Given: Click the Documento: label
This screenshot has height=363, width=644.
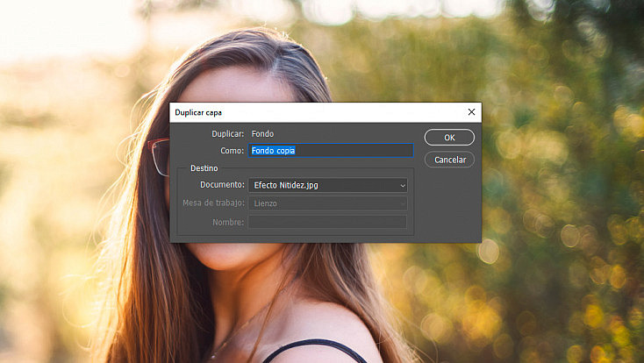Looking at the screenshot, I should tap(222, 185).
